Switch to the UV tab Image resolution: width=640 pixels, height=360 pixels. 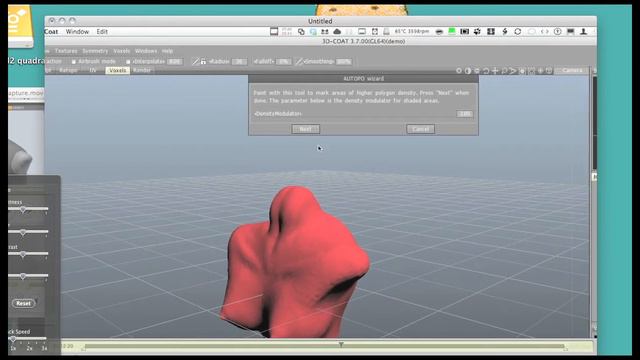coord(93,70)
